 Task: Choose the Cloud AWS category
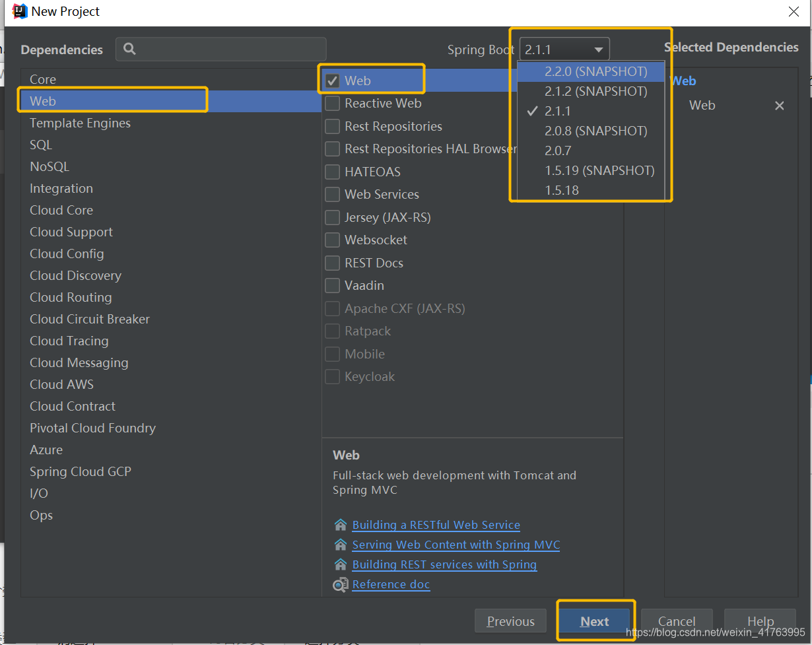(x=171, y=384)
